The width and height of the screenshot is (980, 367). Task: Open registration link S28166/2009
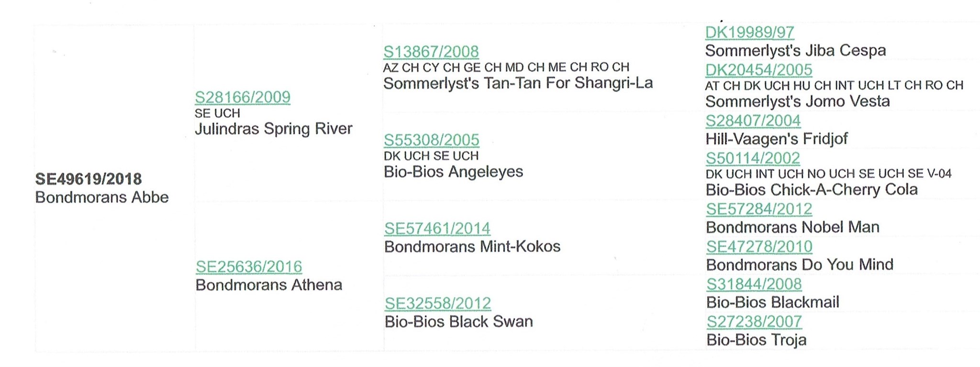[243, 97]
